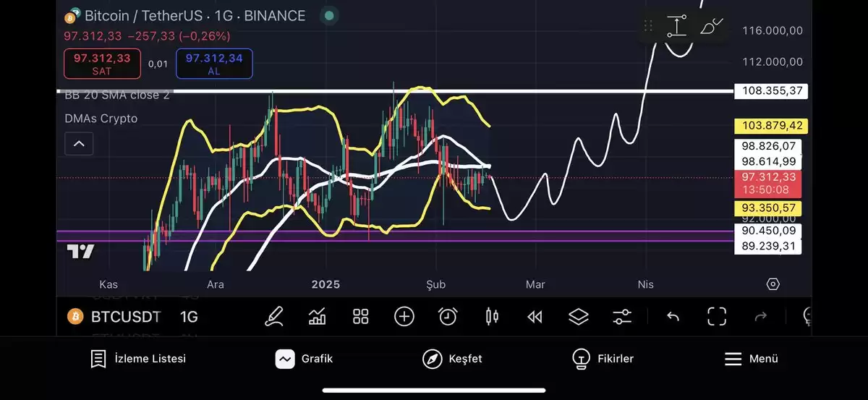Select the measure tool in floating toolbar
The width and height of the screenshot is (868, 400).
pos(676,26)
